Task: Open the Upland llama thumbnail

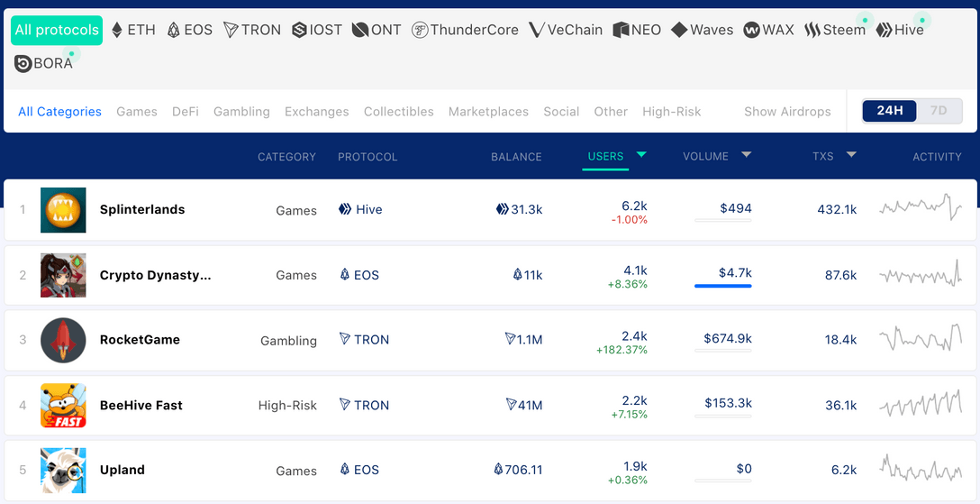Action: (63, 471)
